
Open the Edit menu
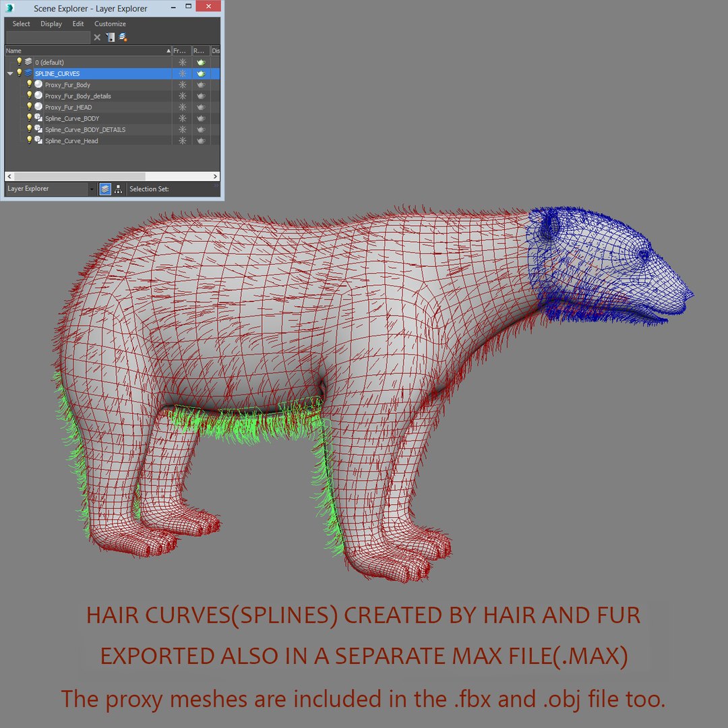(78, 24)
